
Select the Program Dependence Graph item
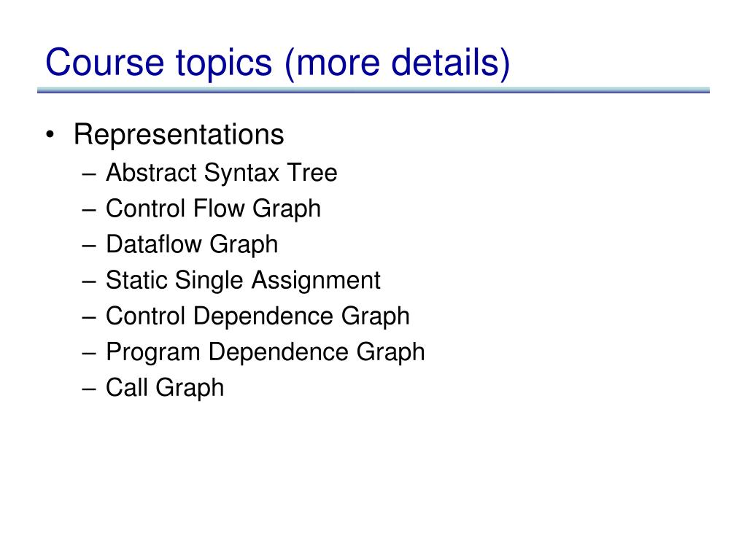pyautogui.click(x=266, y=352)
